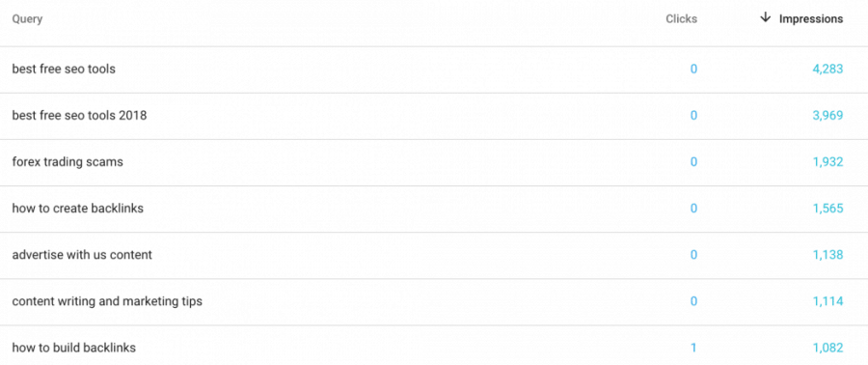Sort by the Impressions column header

click(811, 19)
